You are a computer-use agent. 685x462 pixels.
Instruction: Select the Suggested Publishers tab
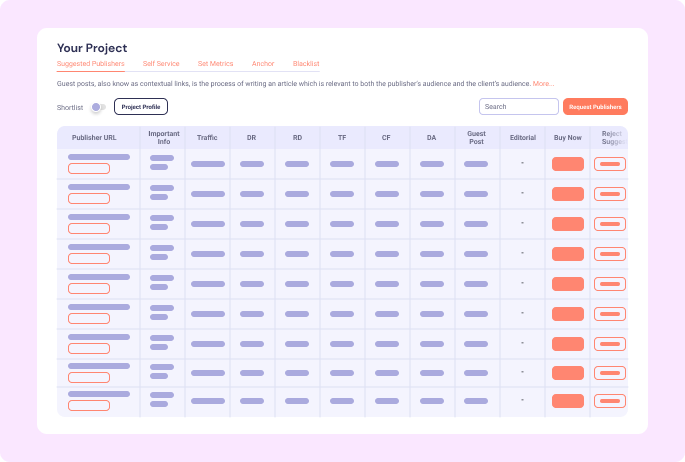coord(91,64)
